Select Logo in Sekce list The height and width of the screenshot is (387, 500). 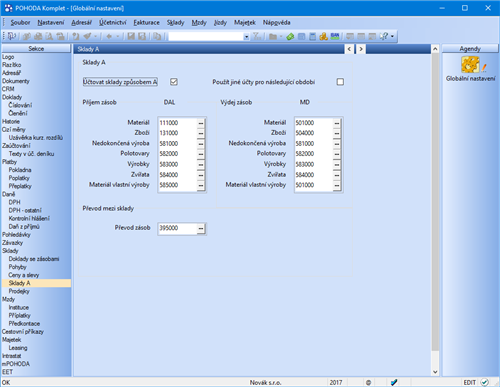(x=8, y=57)
